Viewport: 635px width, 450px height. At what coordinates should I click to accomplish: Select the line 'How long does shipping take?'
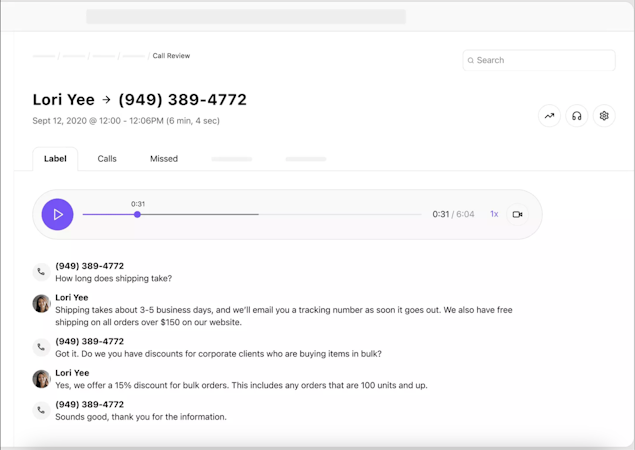coord(114,279)
